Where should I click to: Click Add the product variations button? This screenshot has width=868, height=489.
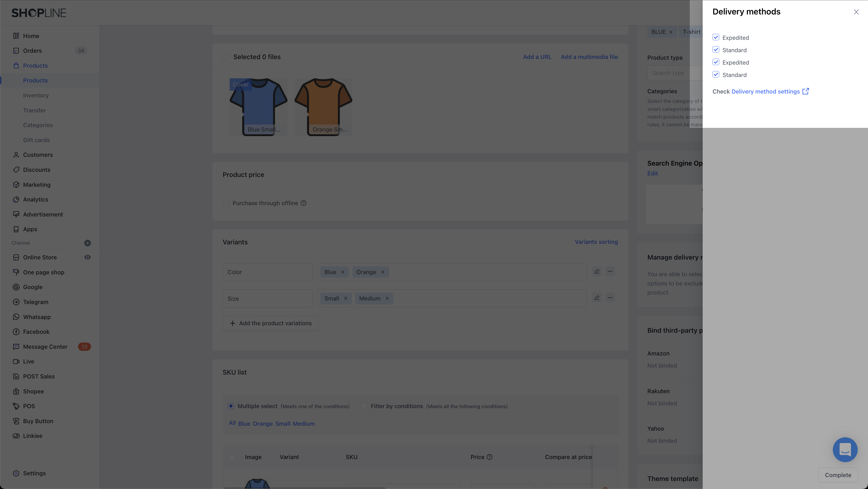click(270, 323)
